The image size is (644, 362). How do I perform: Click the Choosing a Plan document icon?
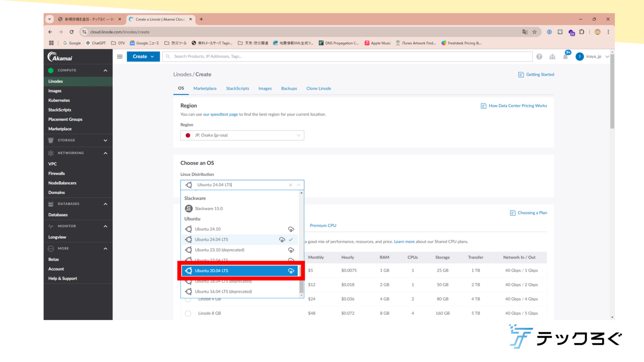512,213
